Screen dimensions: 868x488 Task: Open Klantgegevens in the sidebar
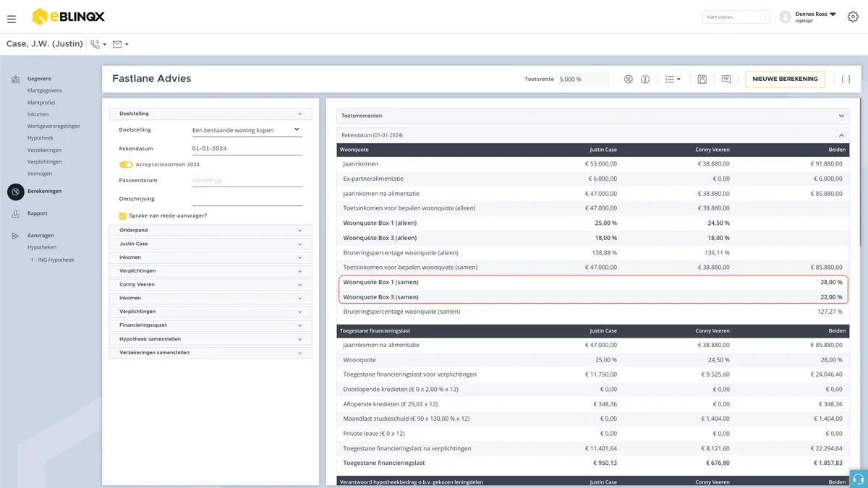[45, 90]
